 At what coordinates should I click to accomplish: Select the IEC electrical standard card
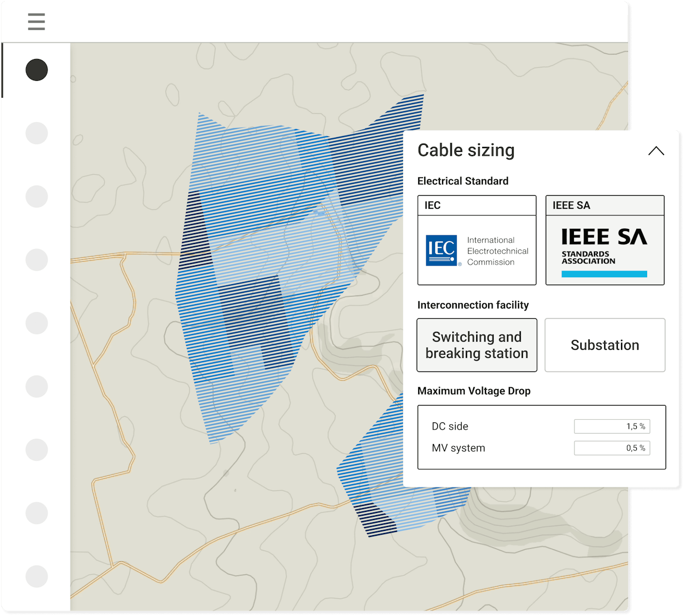coord(477,240)
